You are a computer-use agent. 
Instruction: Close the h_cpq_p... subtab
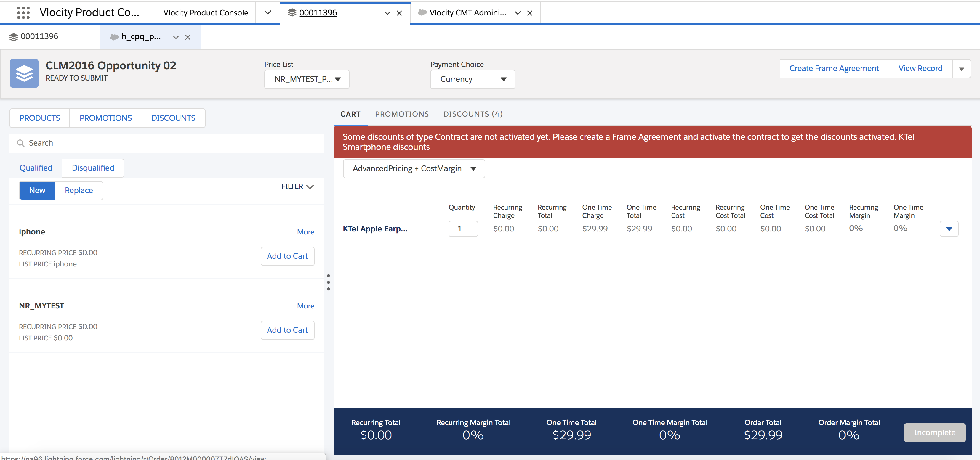[188, 37]
